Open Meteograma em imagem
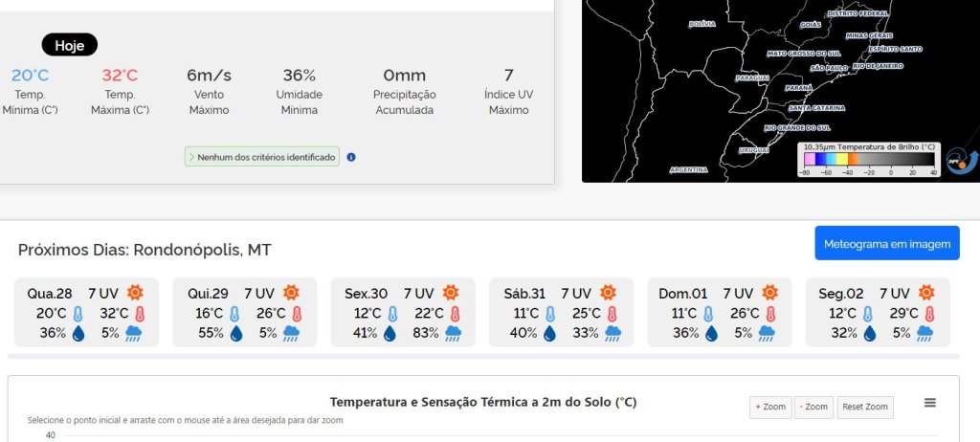The width and height of the screenshot is (980, 442). click(887, 243)
